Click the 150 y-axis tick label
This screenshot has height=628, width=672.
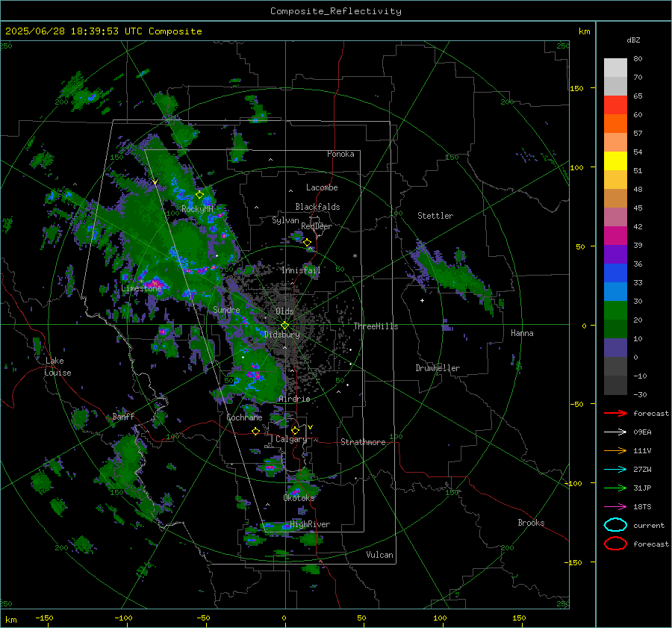tap(576, 88)
